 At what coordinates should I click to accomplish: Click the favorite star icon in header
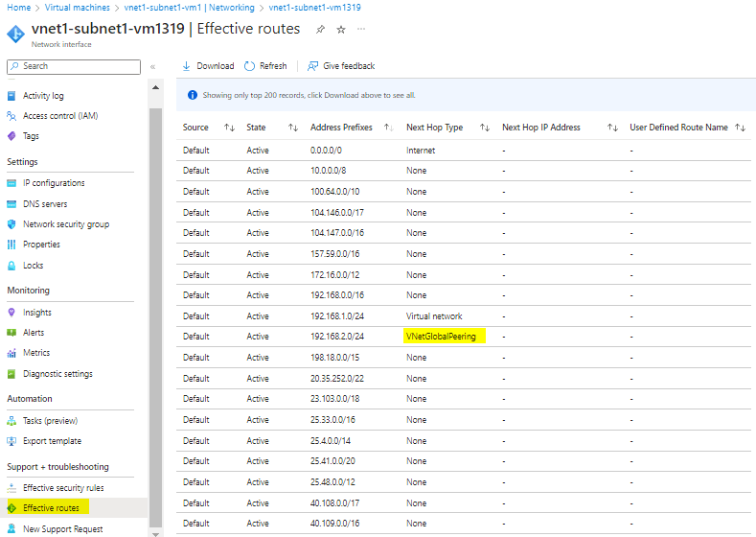pos(341,30)
